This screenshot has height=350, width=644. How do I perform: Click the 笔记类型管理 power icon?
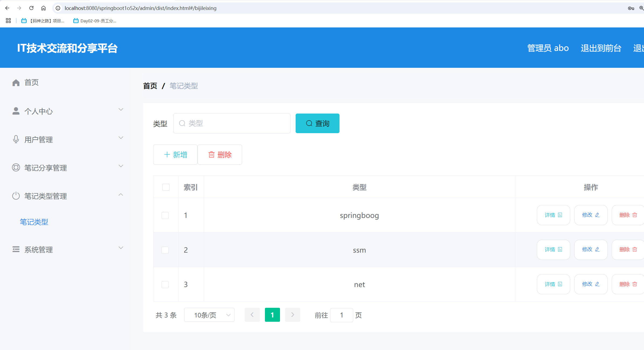16,196
